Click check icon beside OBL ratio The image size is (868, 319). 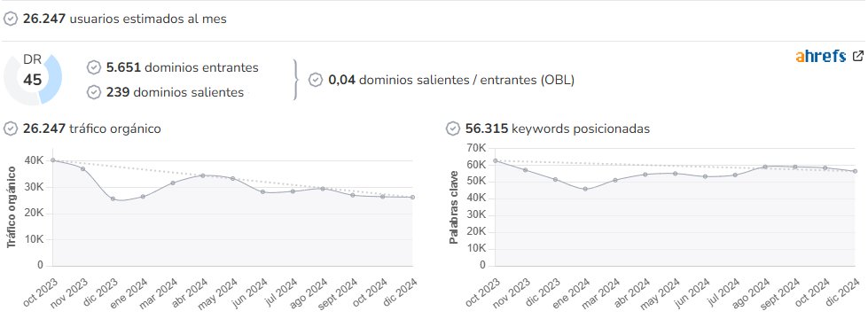tap(316, 80)
